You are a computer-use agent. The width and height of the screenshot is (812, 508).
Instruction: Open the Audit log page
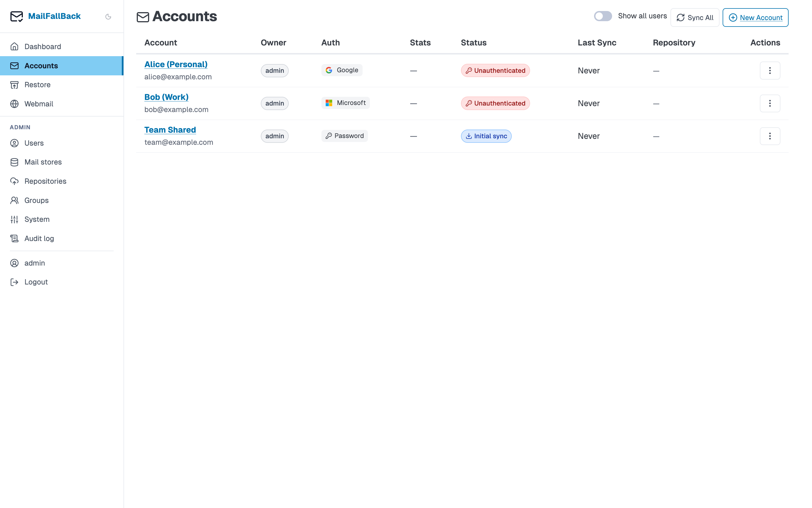pos(62,238)
